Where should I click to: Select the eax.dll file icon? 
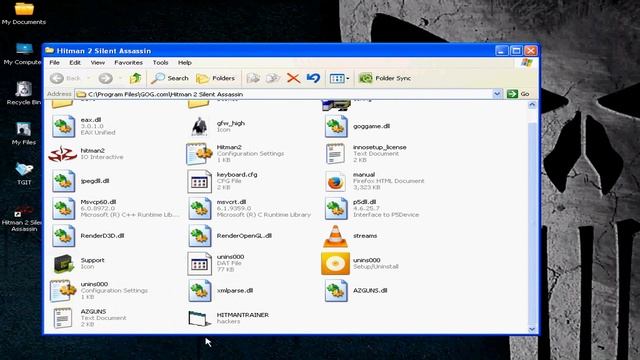click(63, 126)
